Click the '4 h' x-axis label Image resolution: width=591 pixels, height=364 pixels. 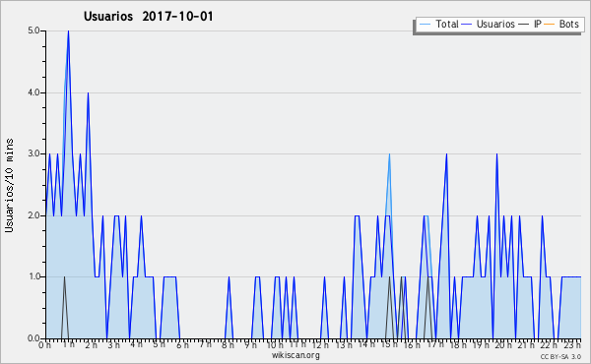[136, 344]
